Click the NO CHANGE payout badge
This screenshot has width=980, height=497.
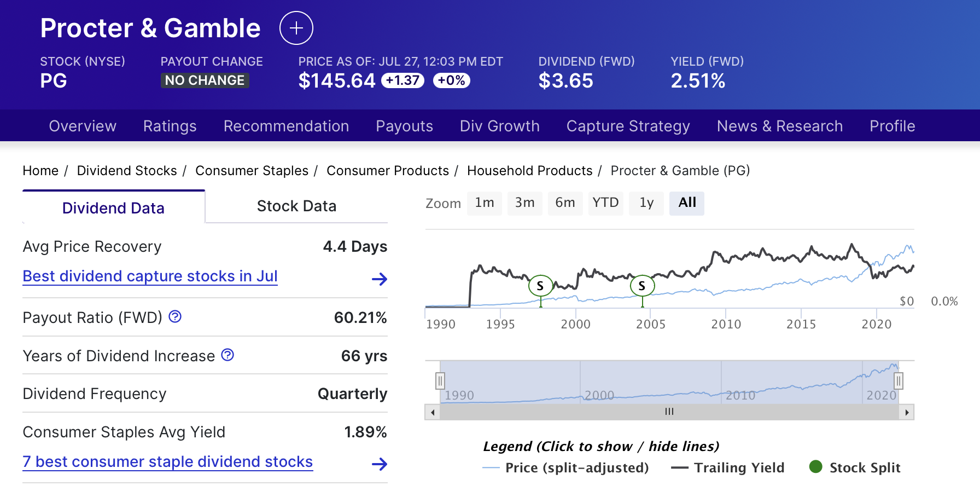point(205,80)
